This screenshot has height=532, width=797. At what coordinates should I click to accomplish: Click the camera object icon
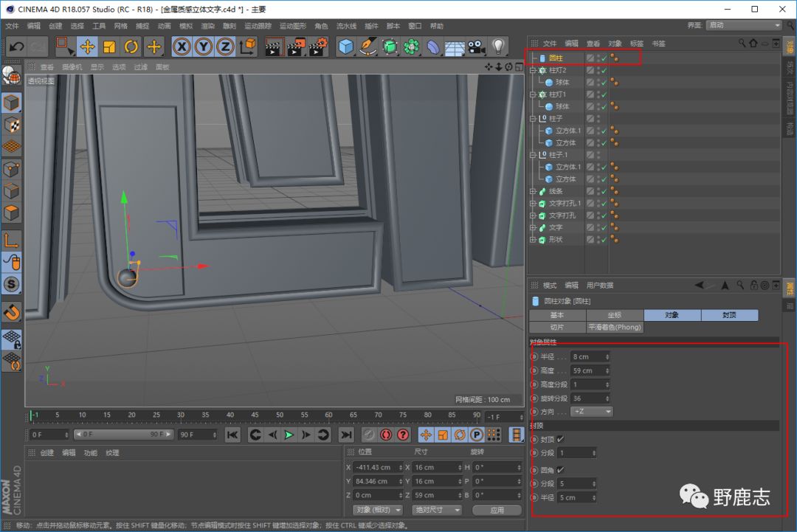click(x=477, y=47)
